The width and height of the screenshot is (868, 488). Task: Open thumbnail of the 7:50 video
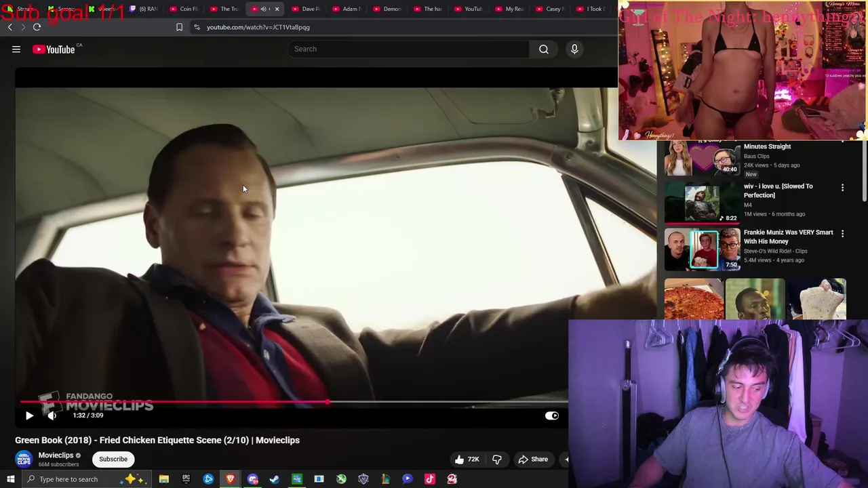702,249
